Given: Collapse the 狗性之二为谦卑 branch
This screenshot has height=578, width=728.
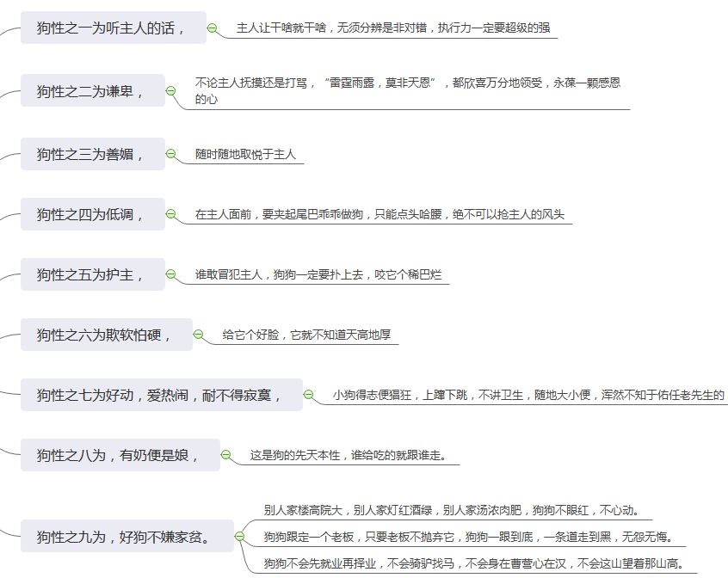Looking at the screenshot, I should pos(170,90).
